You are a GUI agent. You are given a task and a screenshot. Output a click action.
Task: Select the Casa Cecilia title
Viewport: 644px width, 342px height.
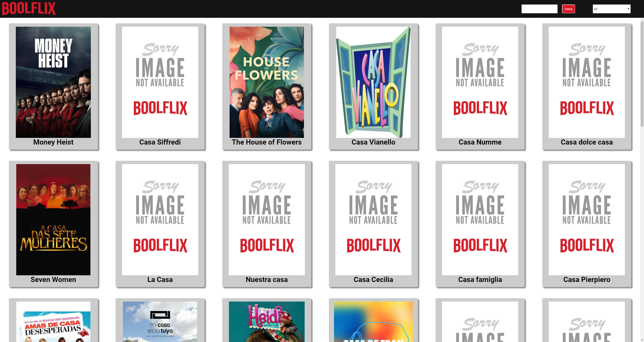point(373,279)
